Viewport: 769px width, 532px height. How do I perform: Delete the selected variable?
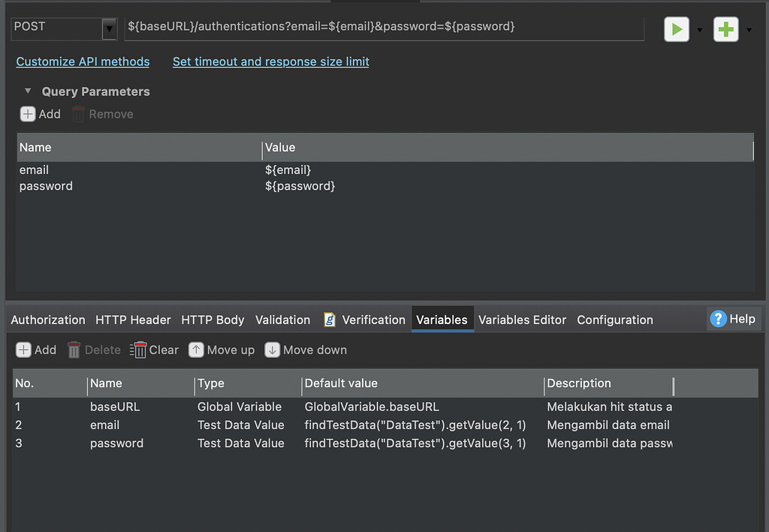(x=74, y=350)
